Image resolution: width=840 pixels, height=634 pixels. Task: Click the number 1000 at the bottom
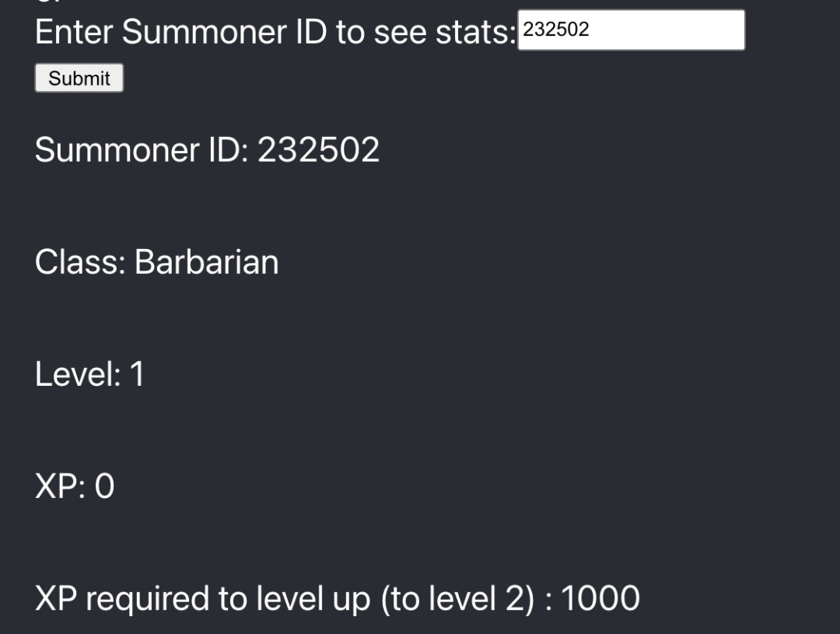pos(600,599)
